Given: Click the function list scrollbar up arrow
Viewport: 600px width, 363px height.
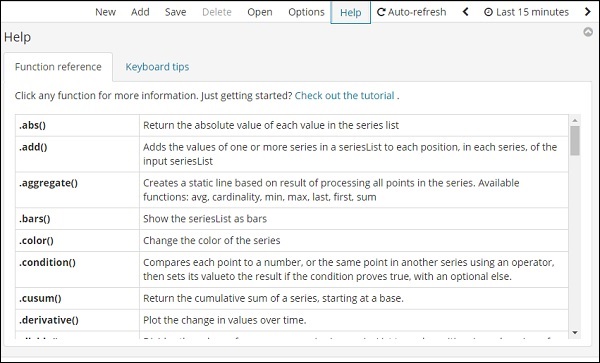Looking at the screenshot, I should point(575,120).
